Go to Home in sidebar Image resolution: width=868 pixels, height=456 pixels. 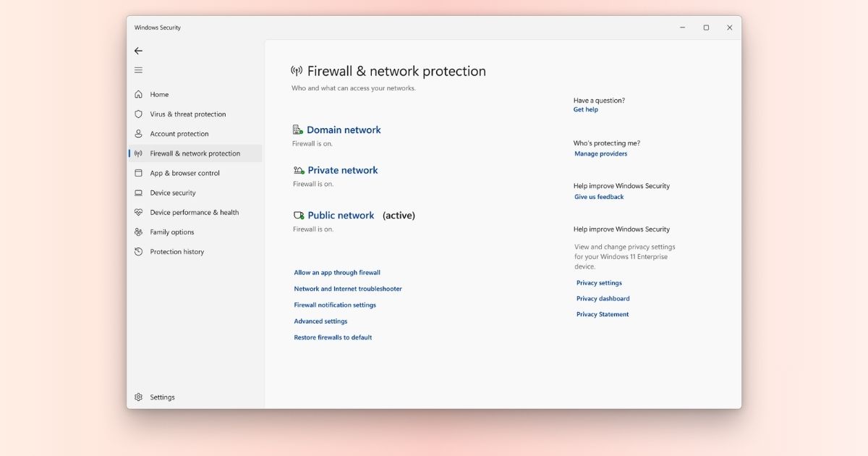pyautogui.click(x=159, y=94)
